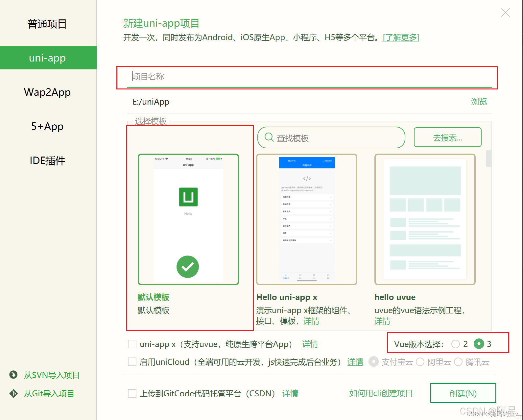Select the 阿里云 radio button

coord(420,362)
